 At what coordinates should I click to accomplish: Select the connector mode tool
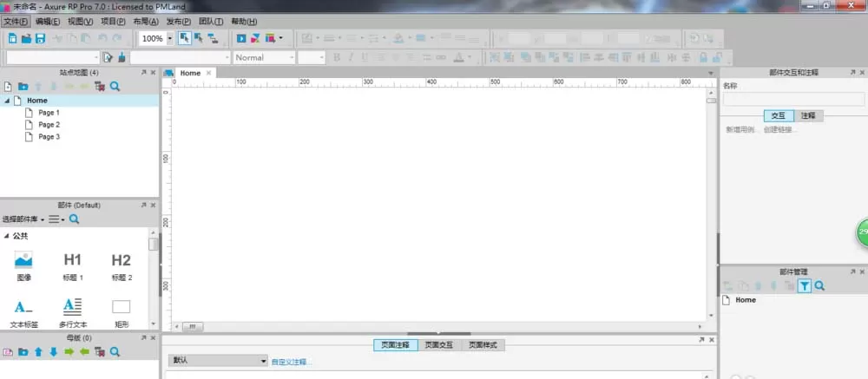click(x=214, y=39)
